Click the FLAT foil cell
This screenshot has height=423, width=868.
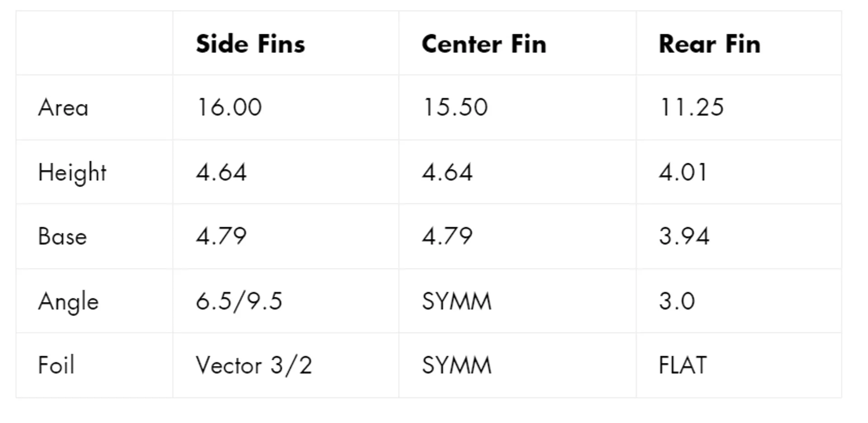pyautogui.click(x=683, y=365)
